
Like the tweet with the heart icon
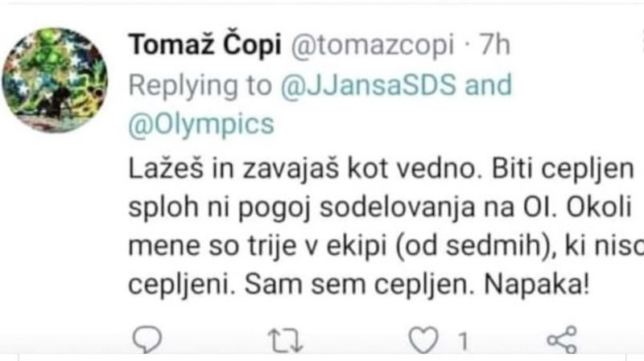[422, 343]
